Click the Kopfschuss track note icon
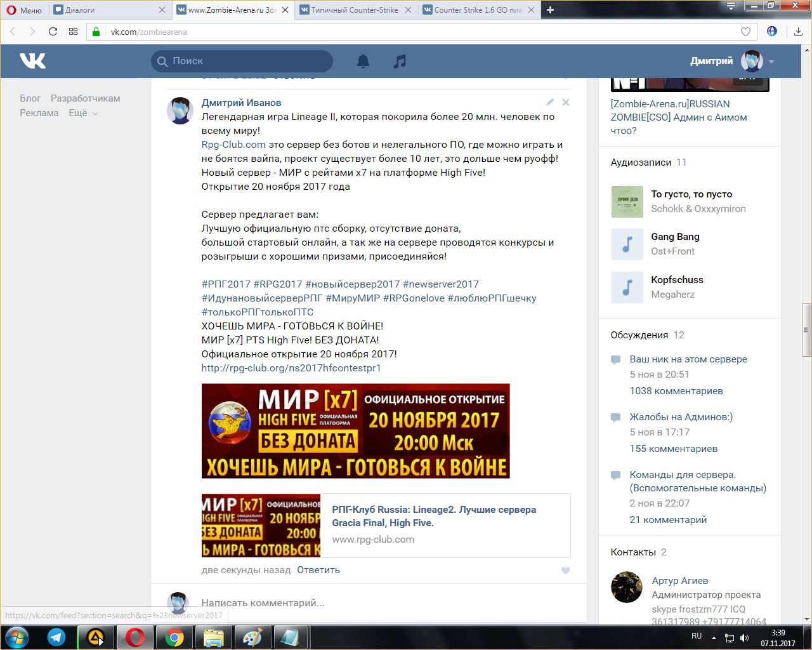This screenshot has height=650, width=812. click(627, 287)
